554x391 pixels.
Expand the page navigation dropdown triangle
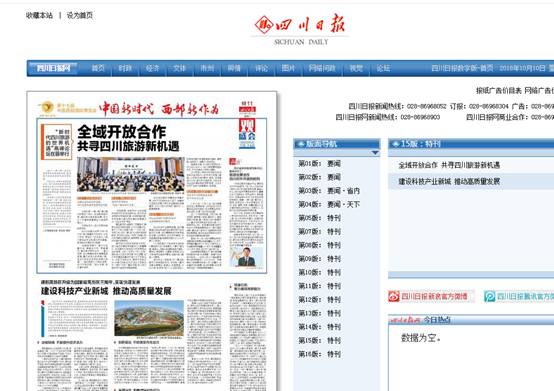pos(375,153)
